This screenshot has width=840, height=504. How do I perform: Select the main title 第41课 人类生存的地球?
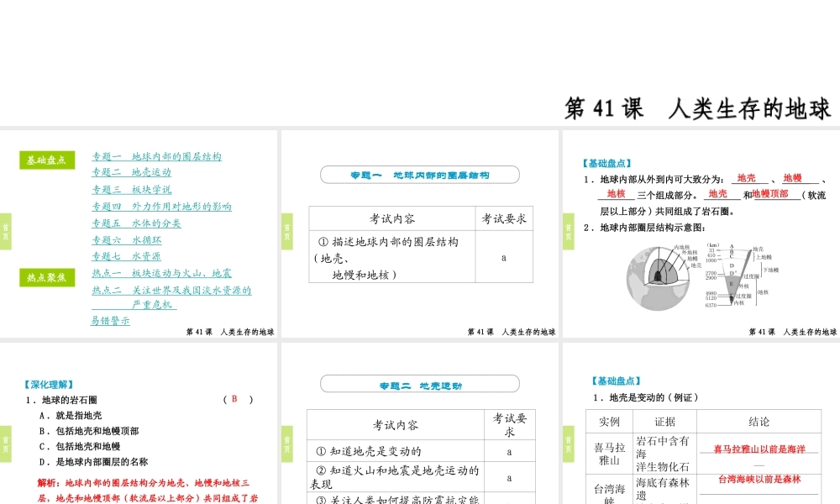pyautogui.click(x=697, y=108)
